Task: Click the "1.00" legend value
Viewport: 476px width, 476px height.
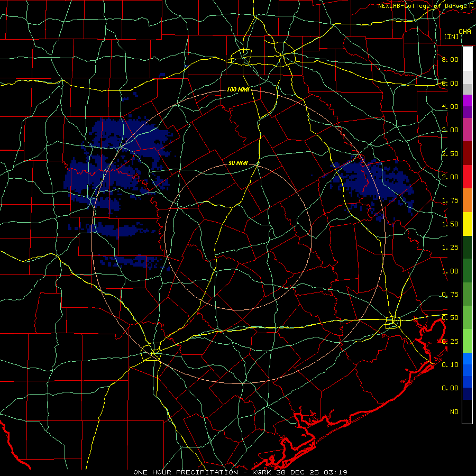Action: 450,271
